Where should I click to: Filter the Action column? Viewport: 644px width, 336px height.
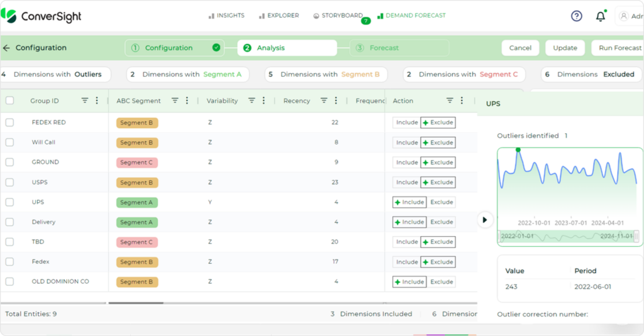pos(450,100)
